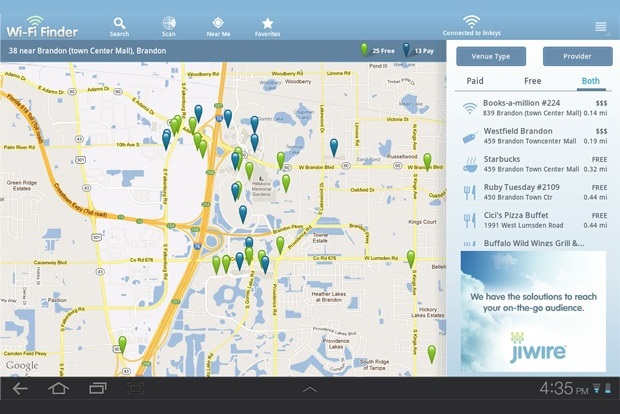Open the recent apps button
The height and width of the screenshot is (414, 620).
coord(98,388)
